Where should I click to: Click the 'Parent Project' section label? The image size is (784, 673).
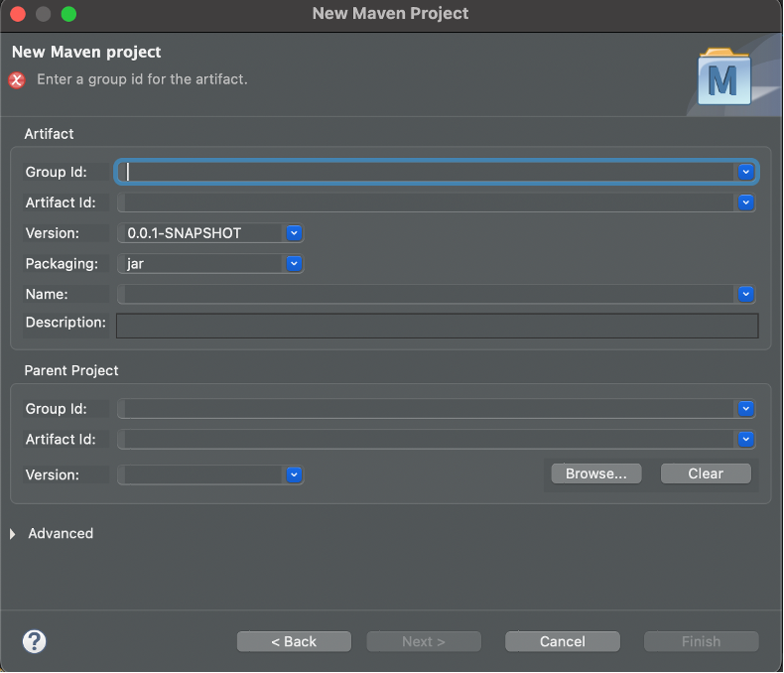tap(71, 370)
